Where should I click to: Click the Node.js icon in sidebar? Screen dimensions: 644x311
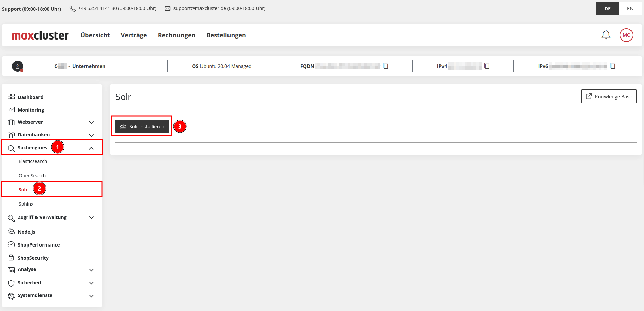point(11,232)
